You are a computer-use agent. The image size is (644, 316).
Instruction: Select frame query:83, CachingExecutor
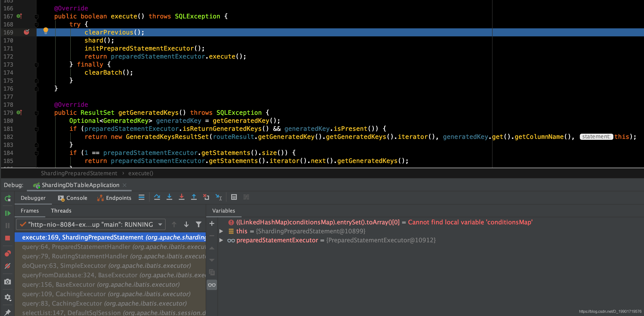click(x=110, y=303)
